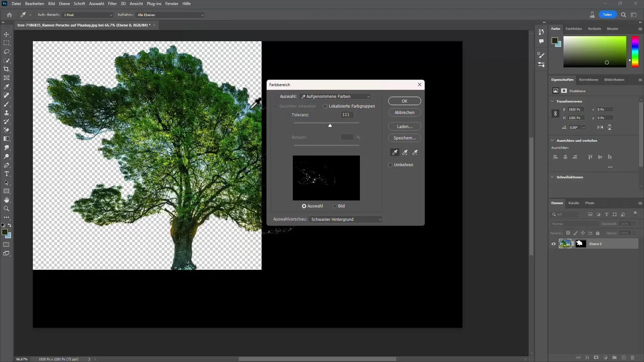Click the layer effects fx icon

click(x=587, y=358)
